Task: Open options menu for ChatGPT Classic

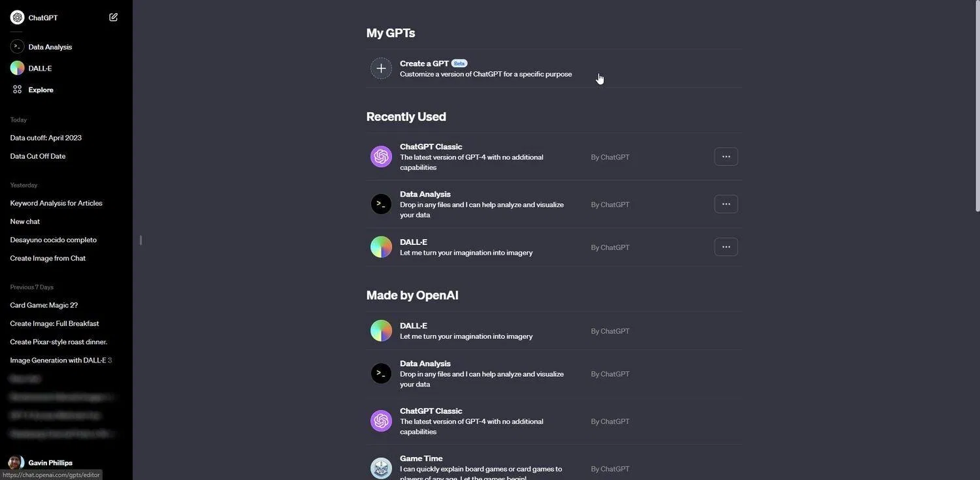Action: click(726, 157)
